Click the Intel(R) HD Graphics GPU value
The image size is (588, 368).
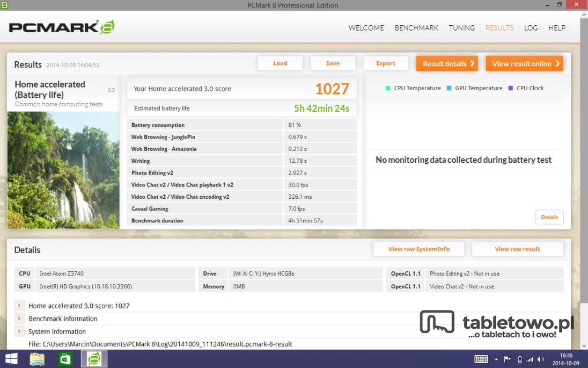click(85, 286)
